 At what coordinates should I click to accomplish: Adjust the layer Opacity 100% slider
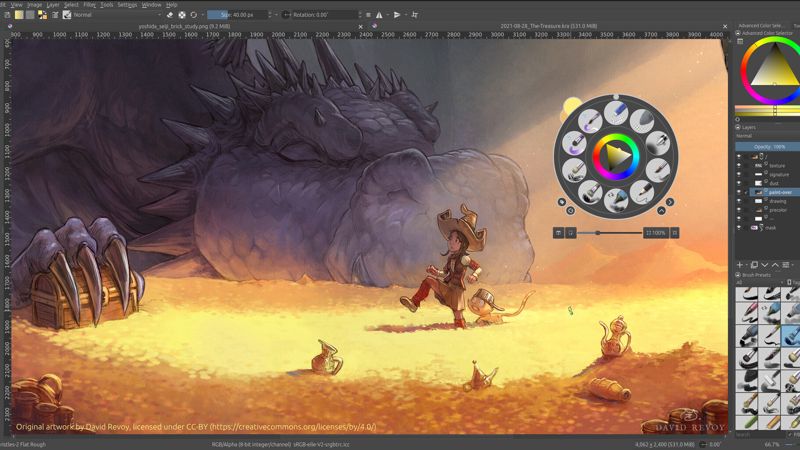767,146
